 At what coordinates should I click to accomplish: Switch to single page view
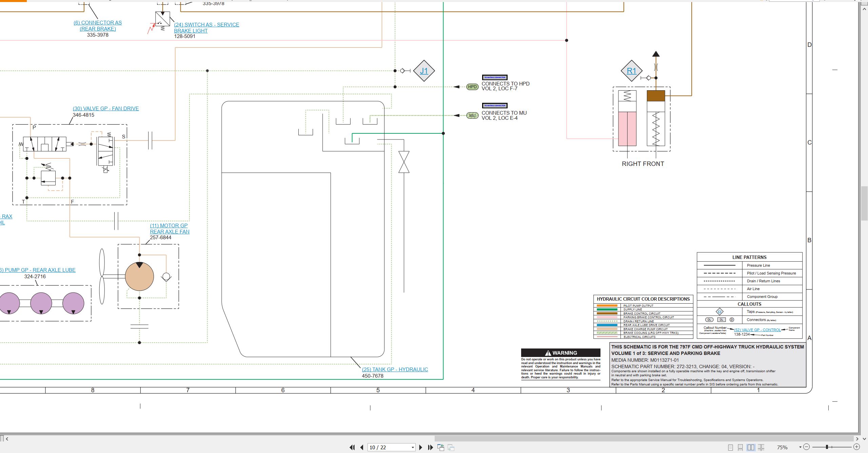point(731,447)
